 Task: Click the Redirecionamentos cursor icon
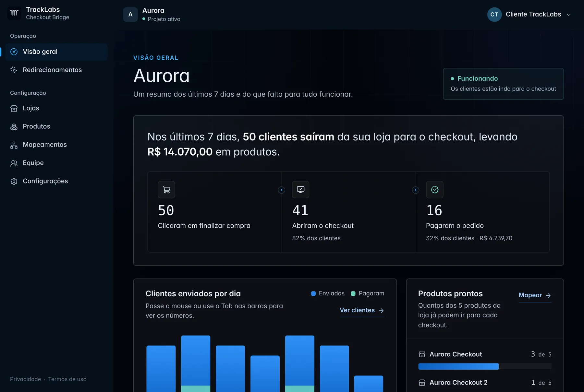tap(14, 70)
